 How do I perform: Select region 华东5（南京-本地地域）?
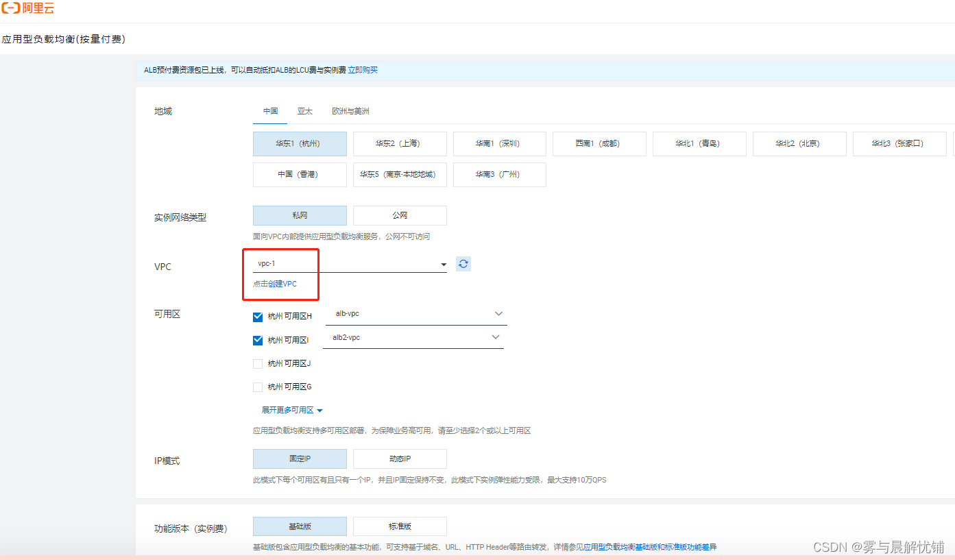[x=400, y=175]
